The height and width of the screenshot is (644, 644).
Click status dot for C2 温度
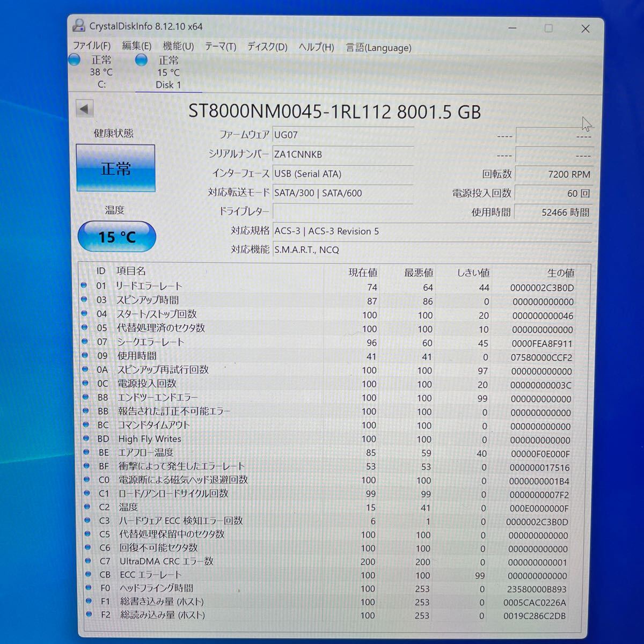[86, 506]
